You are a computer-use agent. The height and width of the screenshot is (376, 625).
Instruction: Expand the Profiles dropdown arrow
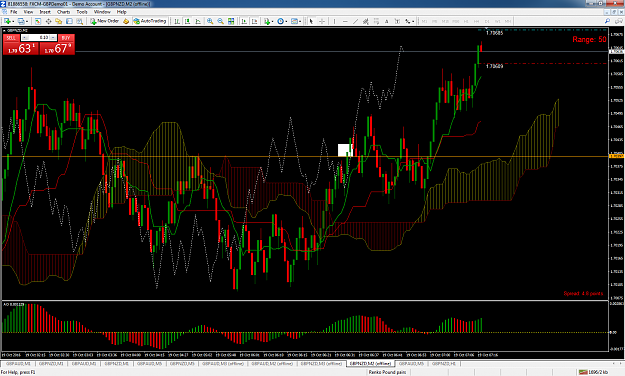(27, 21)
